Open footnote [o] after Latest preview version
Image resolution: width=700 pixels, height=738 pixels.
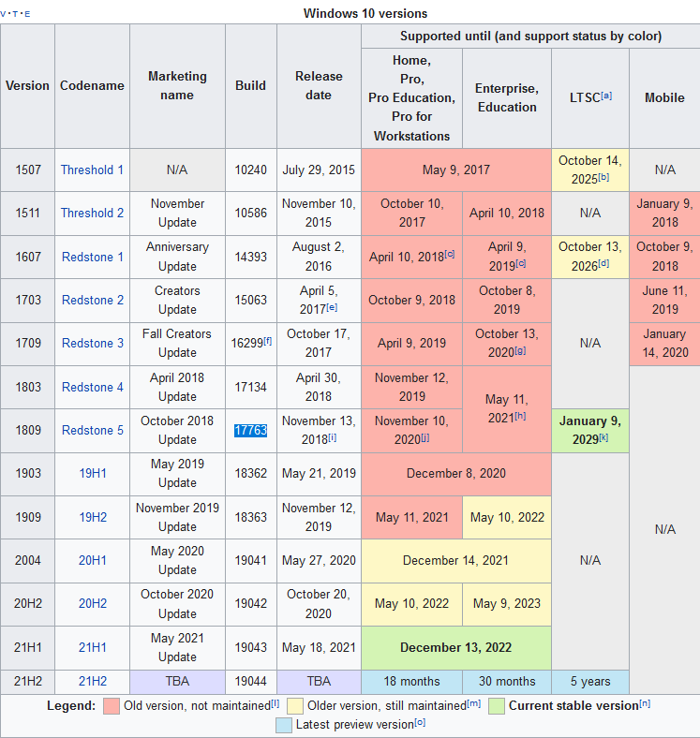420,722
